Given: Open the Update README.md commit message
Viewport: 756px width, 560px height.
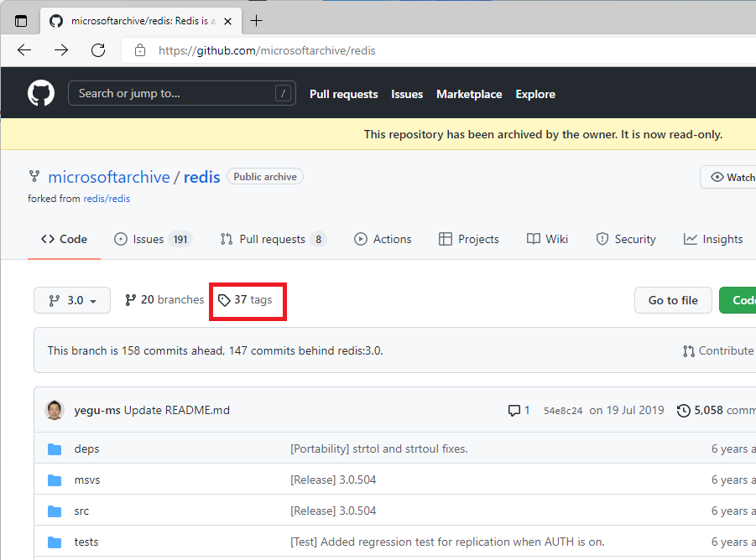Looking at the screenshot, I should [177, 410].
